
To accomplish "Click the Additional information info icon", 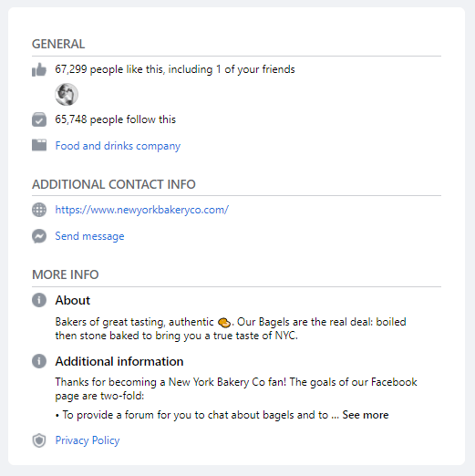I will pyautogui.click(x=39, y=361).
